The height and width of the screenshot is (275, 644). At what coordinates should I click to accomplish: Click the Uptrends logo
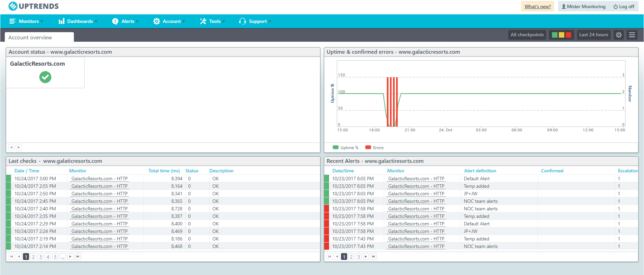pyautogui.click(x=34, y=6)
